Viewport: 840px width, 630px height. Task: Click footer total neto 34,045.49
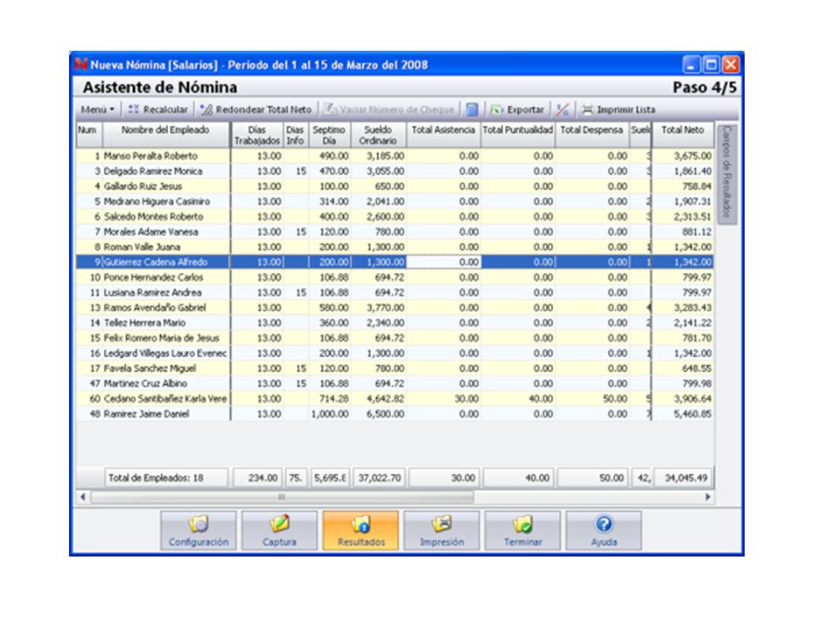(684, 478)
